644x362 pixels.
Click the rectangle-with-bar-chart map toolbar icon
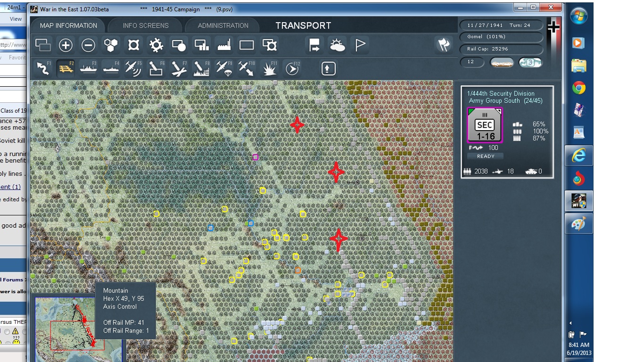[201, 45]
